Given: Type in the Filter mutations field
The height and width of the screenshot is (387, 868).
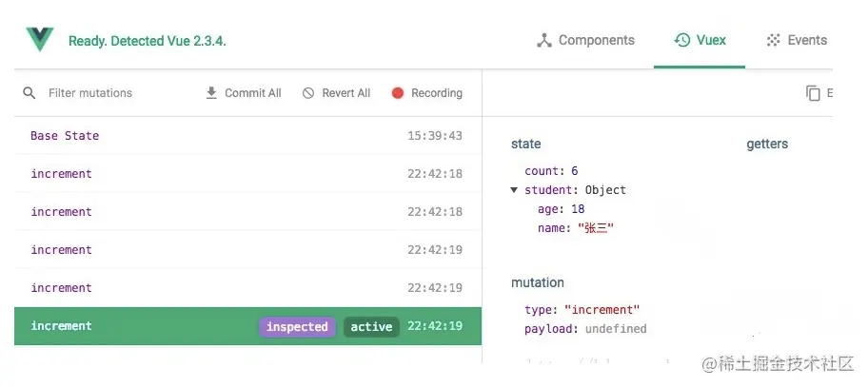Looking at the screenshot, I should 114,93.
